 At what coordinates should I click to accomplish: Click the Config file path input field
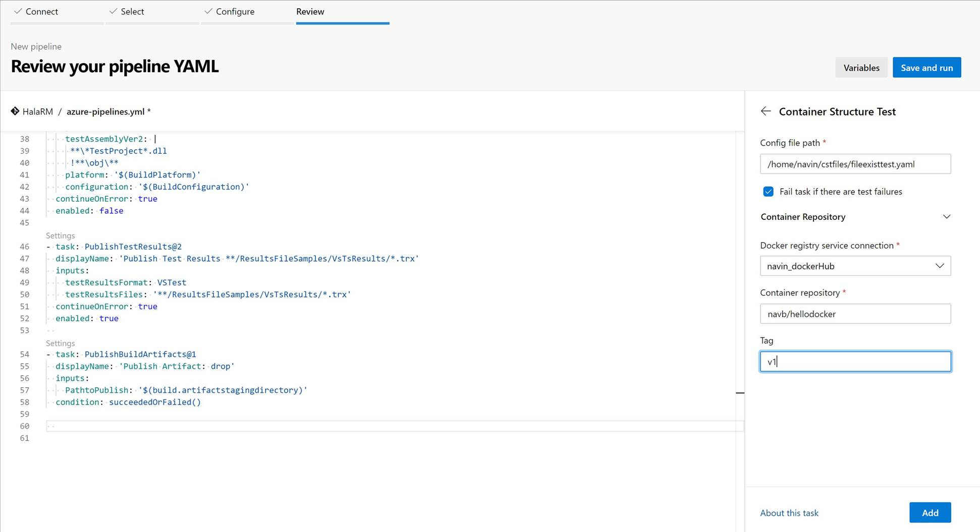pos(855,164)
